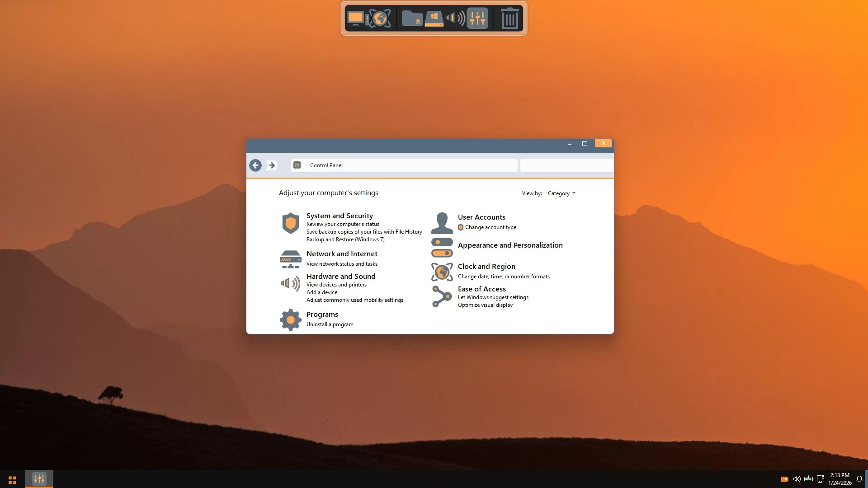Click the search box in Control Panel

(x=566, y=165)
